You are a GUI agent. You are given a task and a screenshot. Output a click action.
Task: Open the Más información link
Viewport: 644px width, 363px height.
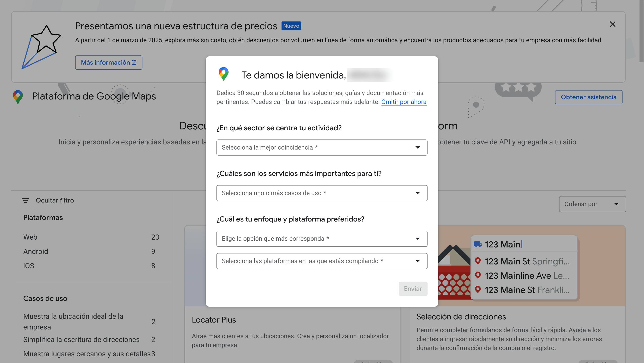[x=109, y=62]
